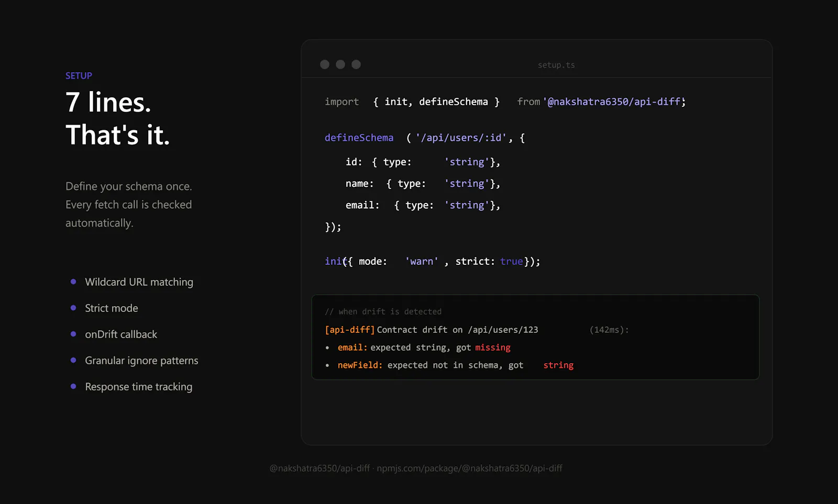The height and width of the screenshot is (504, 838).
Task: Click the 'import' keyword in code
Action: [341, 102]
